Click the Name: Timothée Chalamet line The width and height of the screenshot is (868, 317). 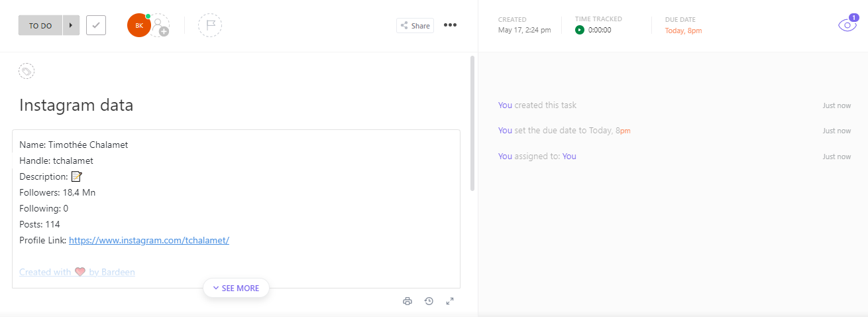(74, 145)
